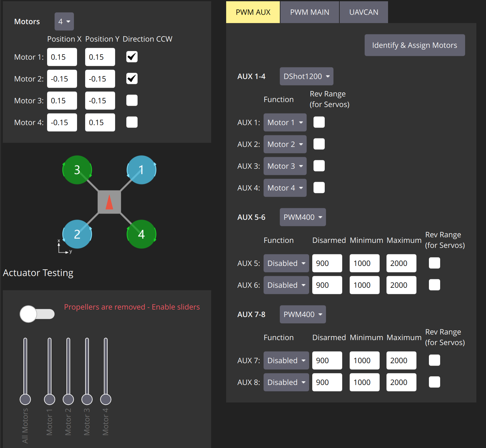Viewport: 486px width, 448px height.
Task: Click AUX 6 Disarmed value field
Action: (x=327, y=285)
